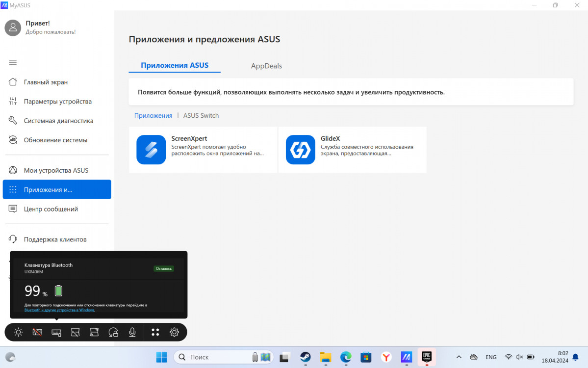
Task: Open Yandex Browser from the taskbar
Action: point(386,357)
